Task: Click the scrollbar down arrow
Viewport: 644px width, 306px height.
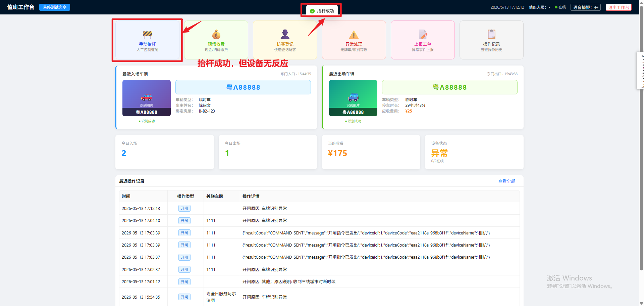Action: [641, 303]
